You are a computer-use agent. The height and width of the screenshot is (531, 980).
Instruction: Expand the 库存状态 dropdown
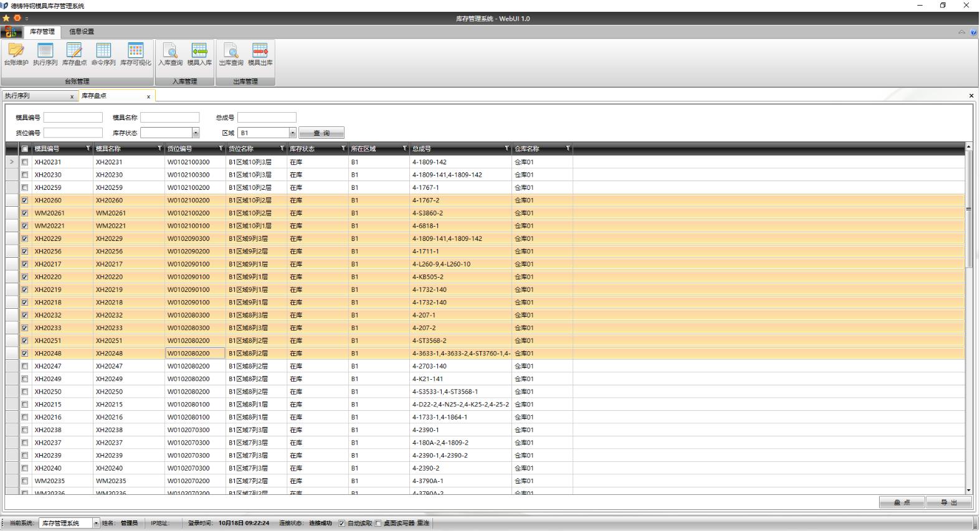coord(196,133)
